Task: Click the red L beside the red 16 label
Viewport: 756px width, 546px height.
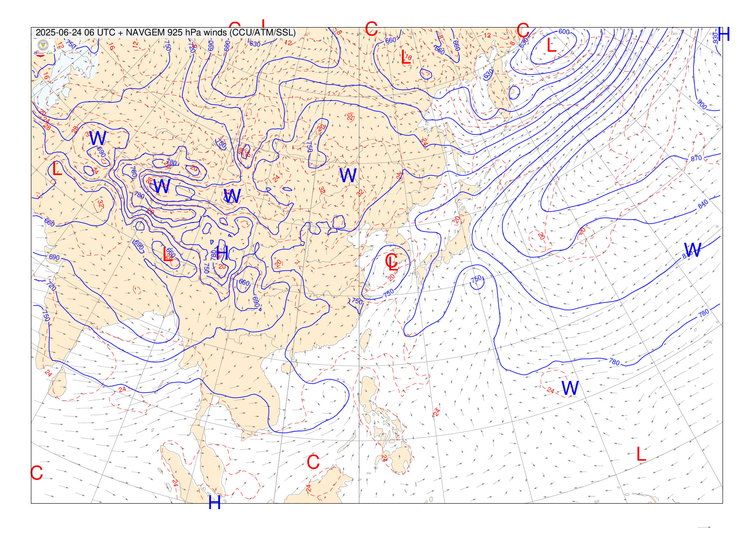Action: tap(406, 57)
